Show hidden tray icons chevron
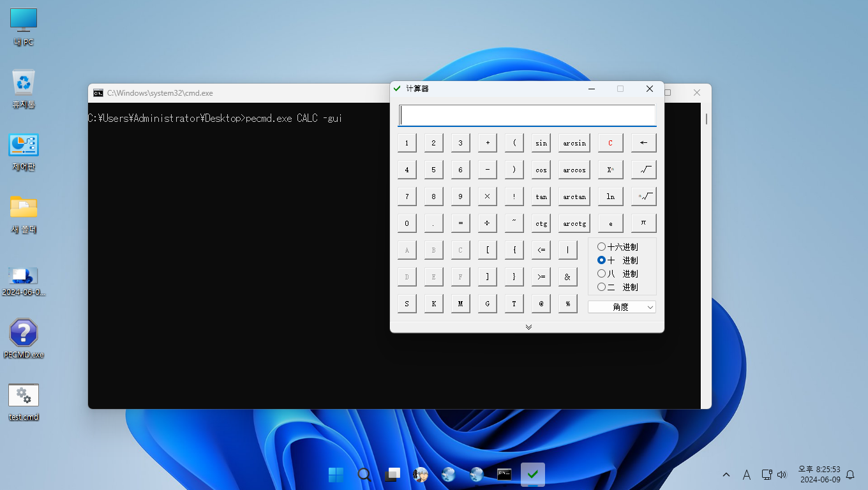Viewport: 868px width, 490px height. (x=726, y=475)
